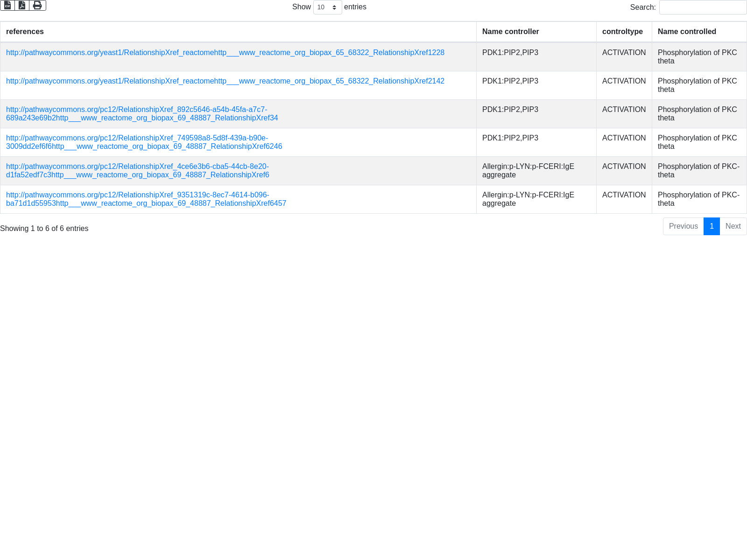Open the RelationshipXref6246 link
The width and height of the screenshot is (747, 560).
click(144, 142)
